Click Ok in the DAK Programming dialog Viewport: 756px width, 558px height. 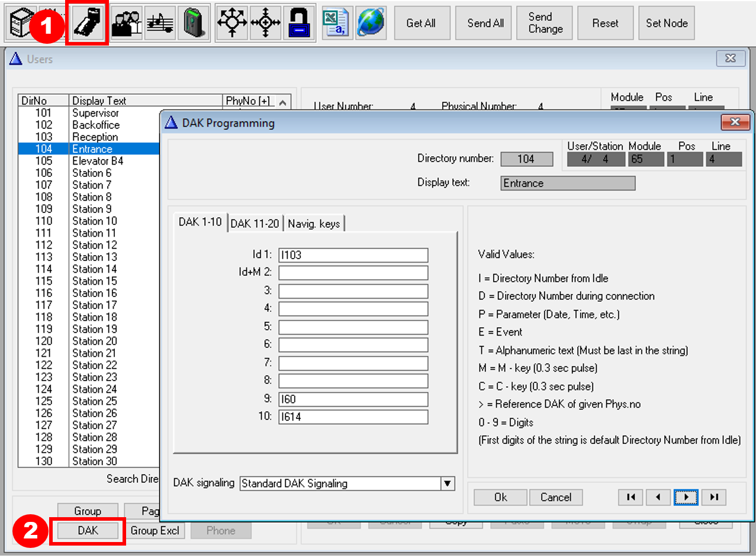click(x=500, y=498)
